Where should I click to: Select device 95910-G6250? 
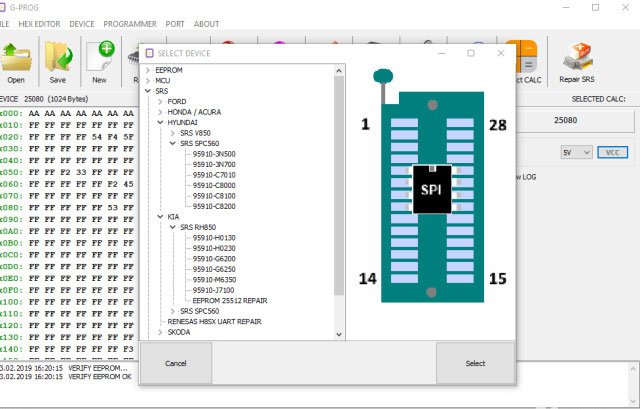pyautogui.click(x=214, y=269)
